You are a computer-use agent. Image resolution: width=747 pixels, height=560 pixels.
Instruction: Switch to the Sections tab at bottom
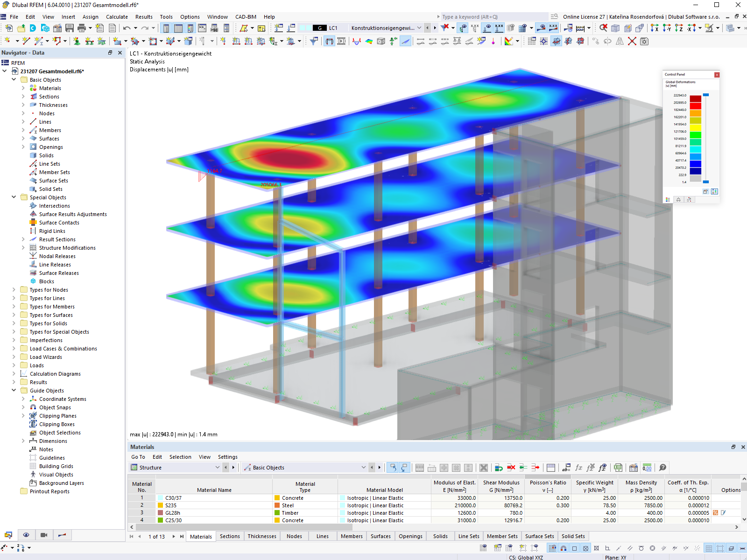229,536
